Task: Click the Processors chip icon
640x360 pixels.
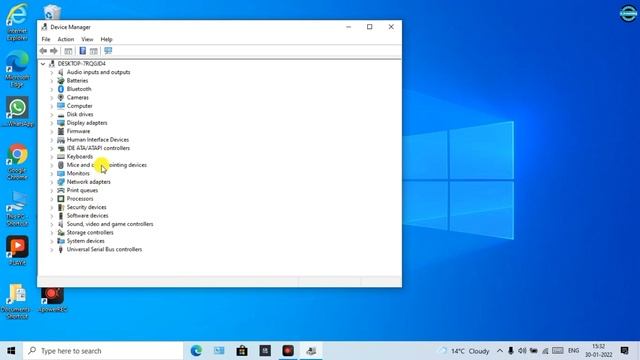Action: [x=61, y=199]
